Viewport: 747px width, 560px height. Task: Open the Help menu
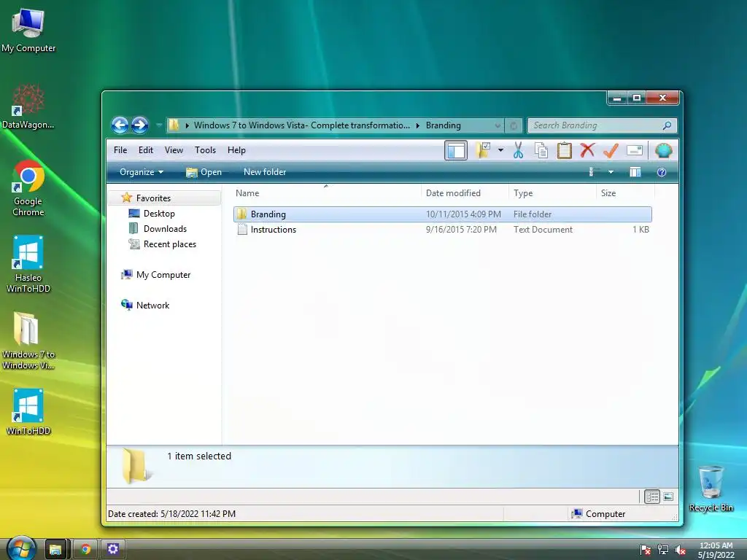coord(236,150)
